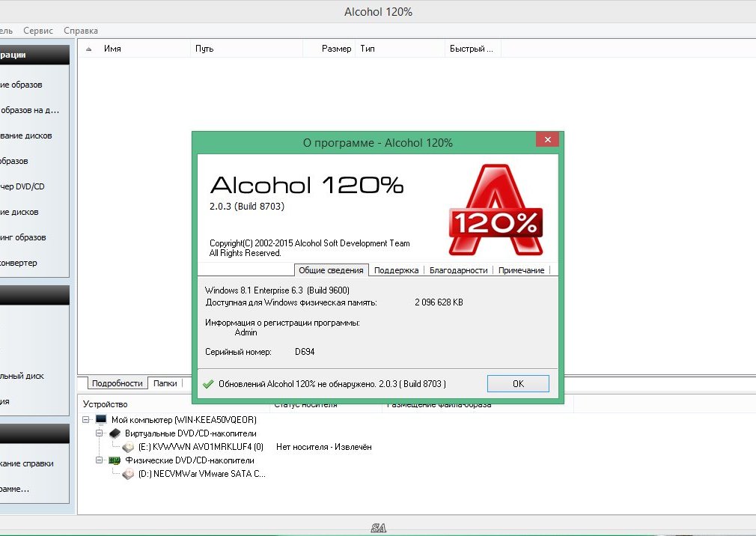Click the конвертер item in the sidebar
756x536 pixels.
click(18, 264)
